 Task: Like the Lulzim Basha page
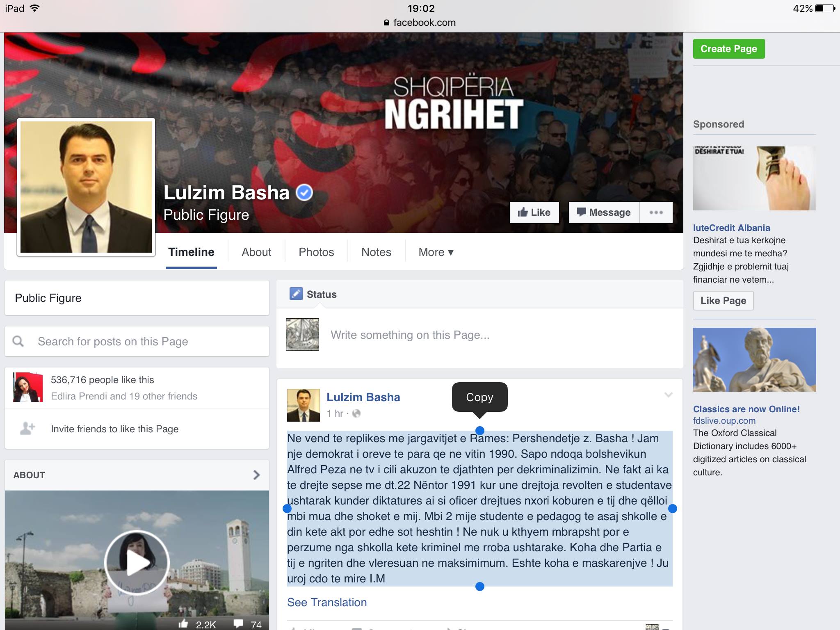click(534, 212)
